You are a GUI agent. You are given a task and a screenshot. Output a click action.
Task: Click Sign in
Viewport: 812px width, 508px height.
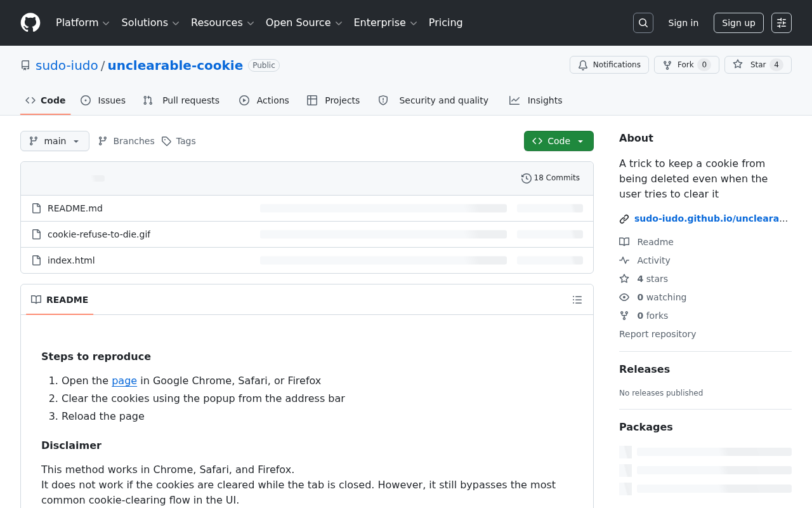[x=683, y=23]
